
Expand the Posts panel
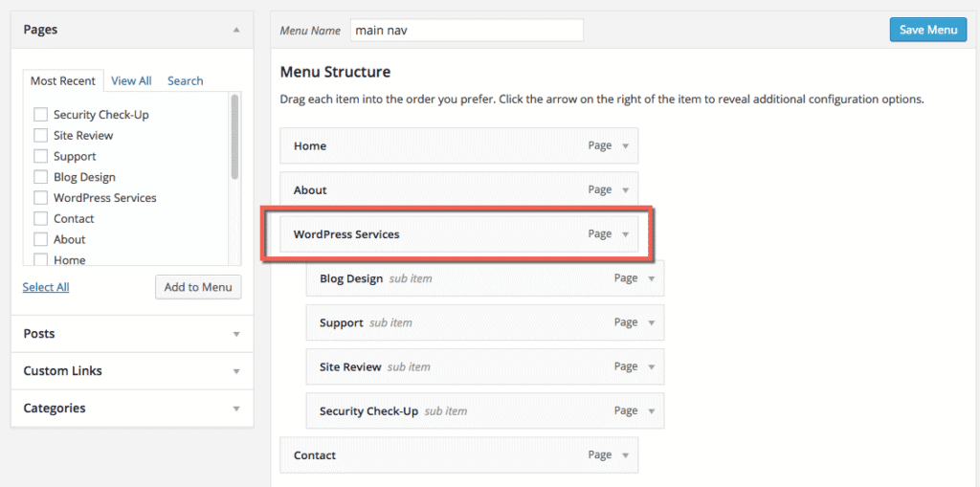(236, 334)
